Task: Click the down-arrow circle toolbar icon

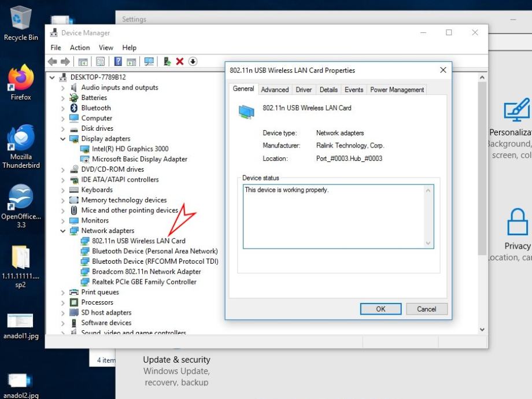Action: pos(193,61)
